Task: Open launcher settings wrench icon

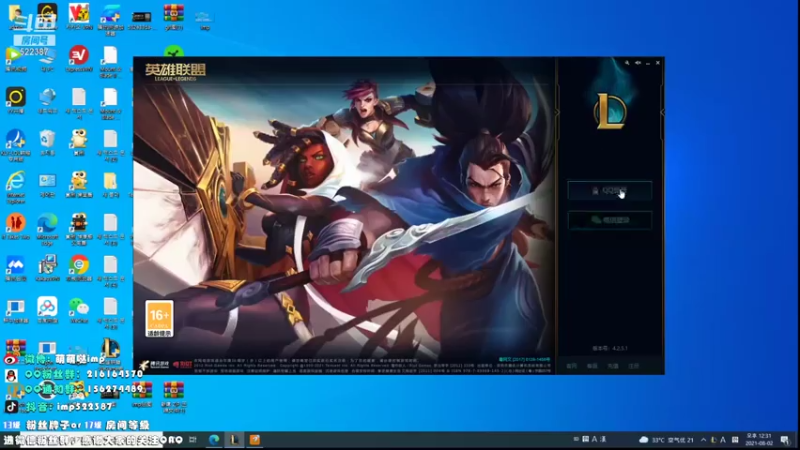Action: [x=627, y=63]
